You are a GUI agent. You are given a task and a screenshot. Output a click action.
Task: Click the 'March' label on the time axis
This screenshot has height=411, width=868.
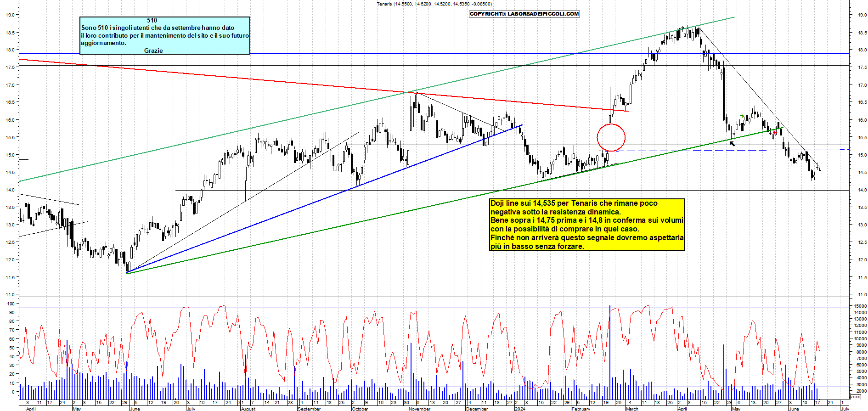point(632,409)
